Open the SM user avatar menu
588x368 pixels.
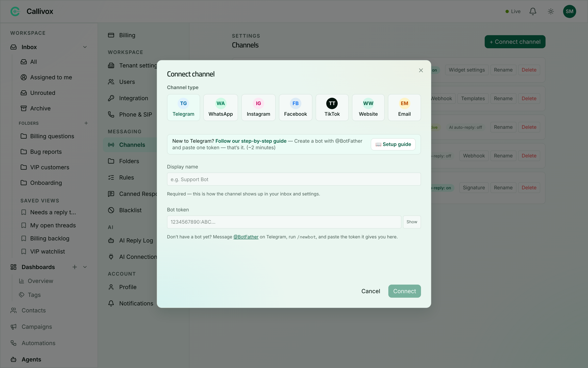[x=569, y=11]
